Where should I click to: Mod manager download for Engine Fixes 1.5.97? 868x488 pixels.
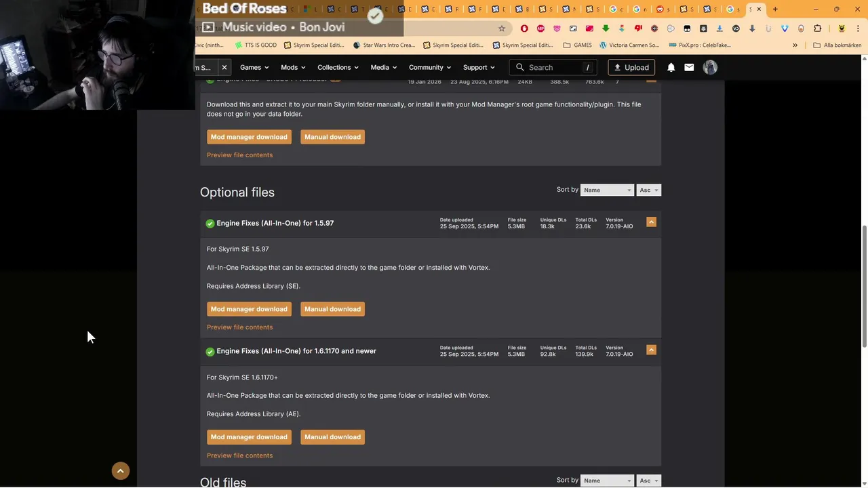click(x=249, y=309)
